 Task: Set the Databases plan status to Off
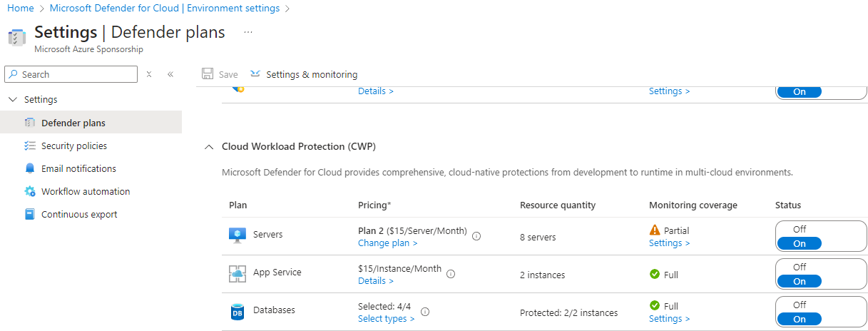click(x=800, y=305)
